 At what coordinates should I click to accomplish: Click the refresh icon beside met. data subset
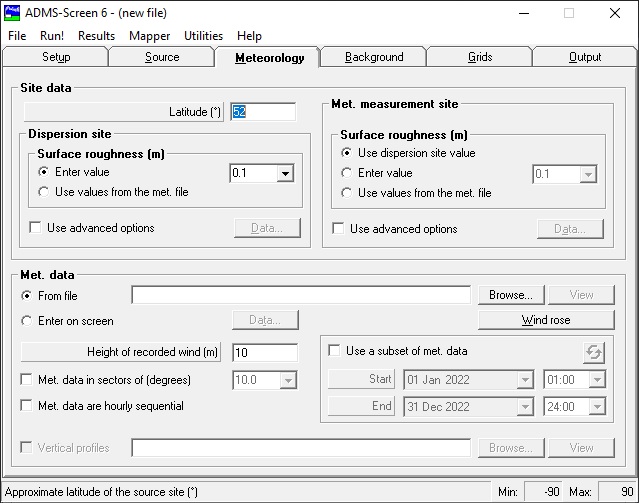coord(594,352)
